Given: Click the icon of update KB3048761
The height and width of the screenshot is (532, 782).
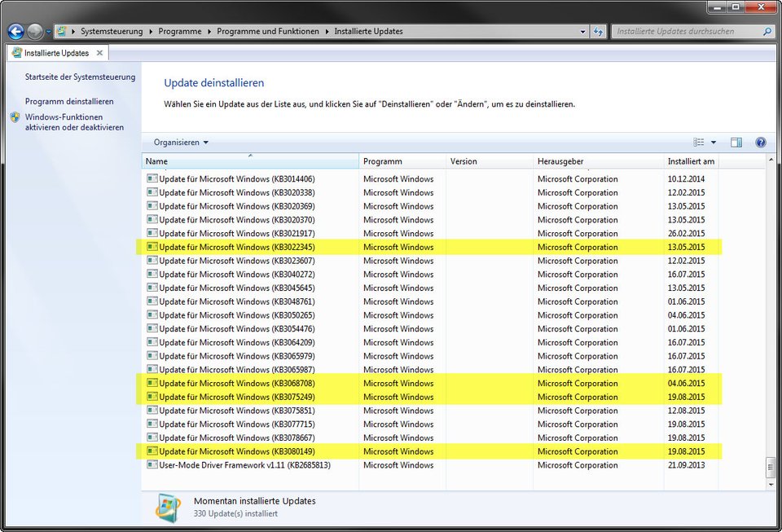Looking at the screenshot, I should (152, 301).
